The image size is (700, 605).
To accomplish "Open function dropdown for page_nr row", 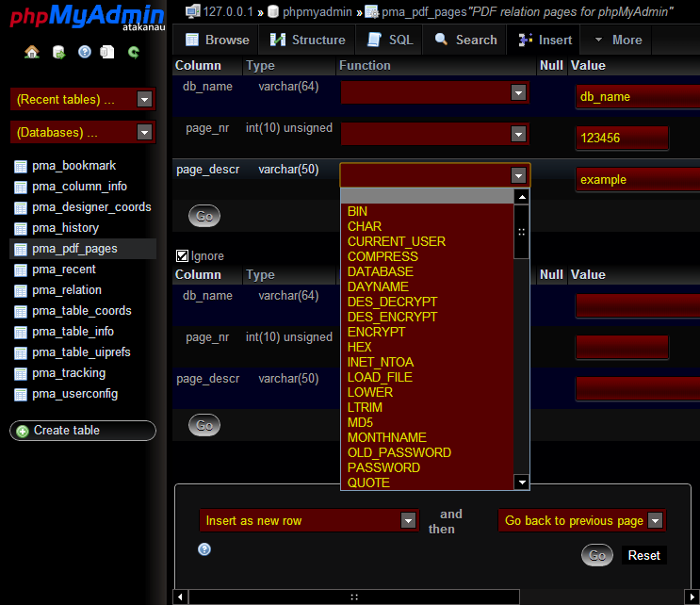I will (x=434, y=134).
